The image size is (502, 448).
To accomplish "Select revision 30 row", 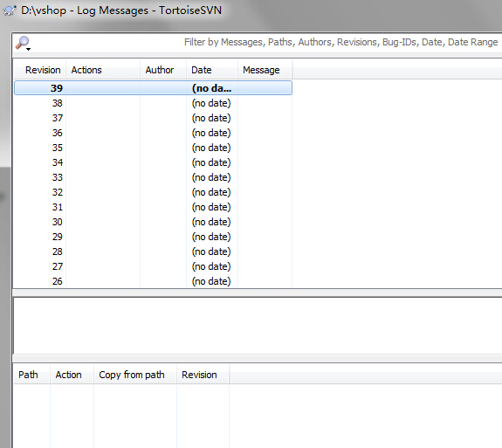I will pyautogui.click(x=153, y=222).
